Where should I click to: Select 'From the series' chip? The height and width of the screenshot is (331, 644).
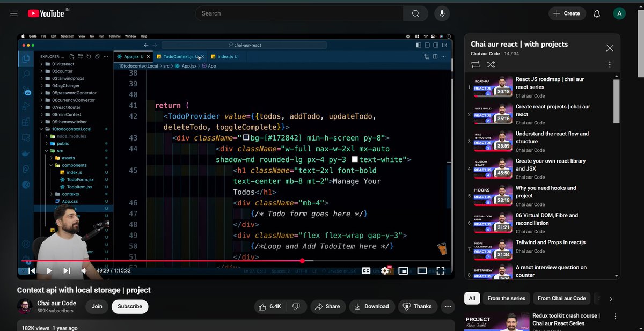(506, 298)
